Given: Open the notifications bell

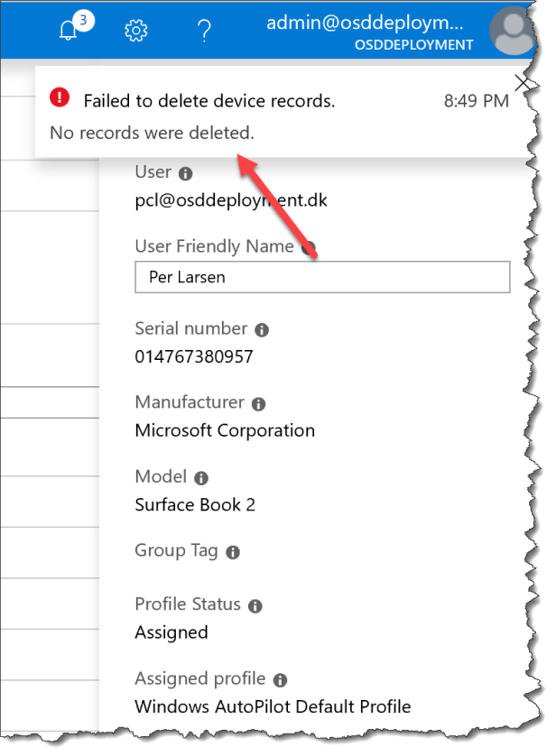Looking at the screenshot, I should (69, 31).
